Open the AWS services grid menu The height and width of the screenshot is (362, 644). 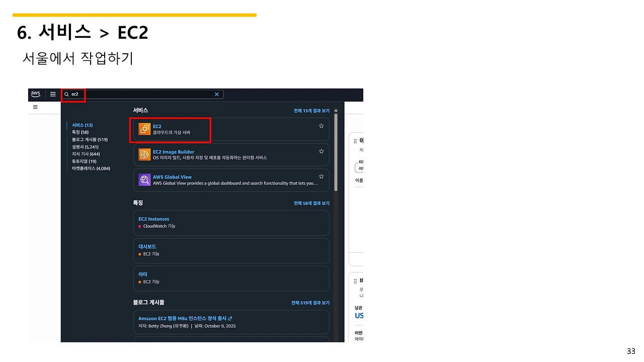tap(53, 94)
